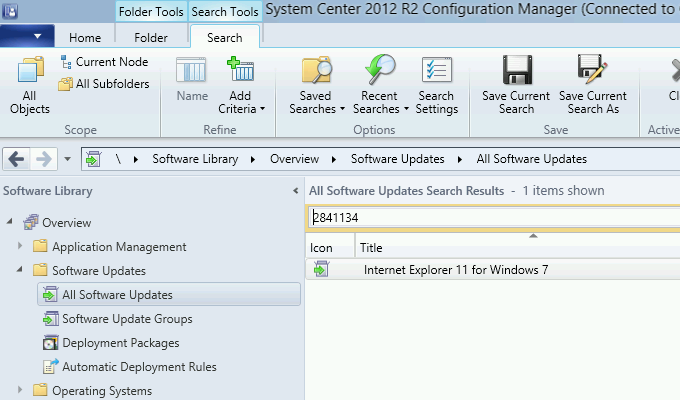
Task: Click Software Updates in the breadcrumb
Action: (x=398, y=159)
